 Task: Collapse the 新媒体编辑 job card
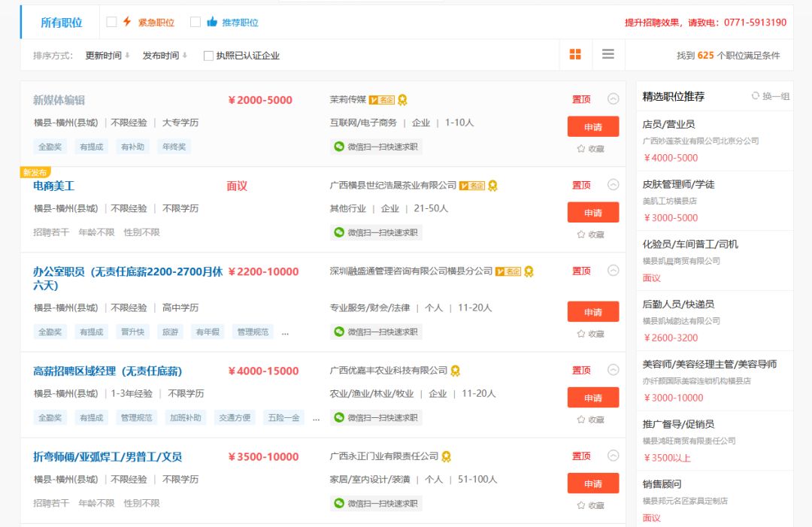point(614,98)
